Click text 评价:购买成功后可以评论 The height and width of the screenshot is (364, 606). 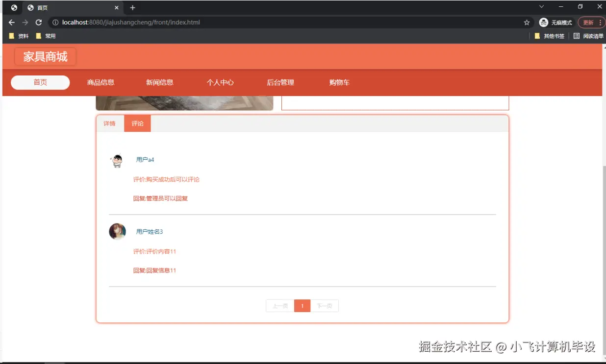point(166,180)
